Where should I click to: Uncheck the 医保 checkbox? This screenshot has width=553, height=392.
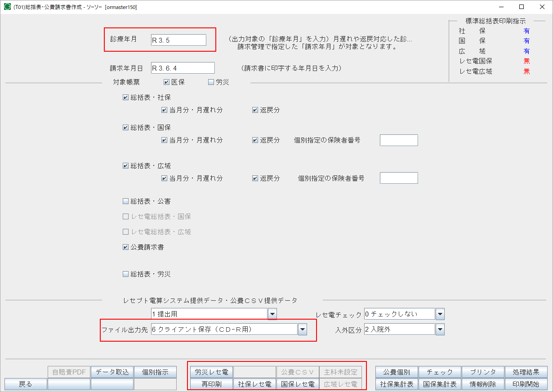[x=166, y=81]
